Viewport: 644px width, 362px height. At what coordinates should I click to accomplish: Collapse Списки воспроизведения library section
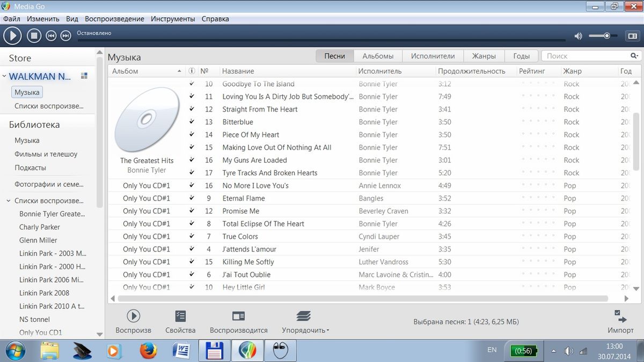pos(8,201)
